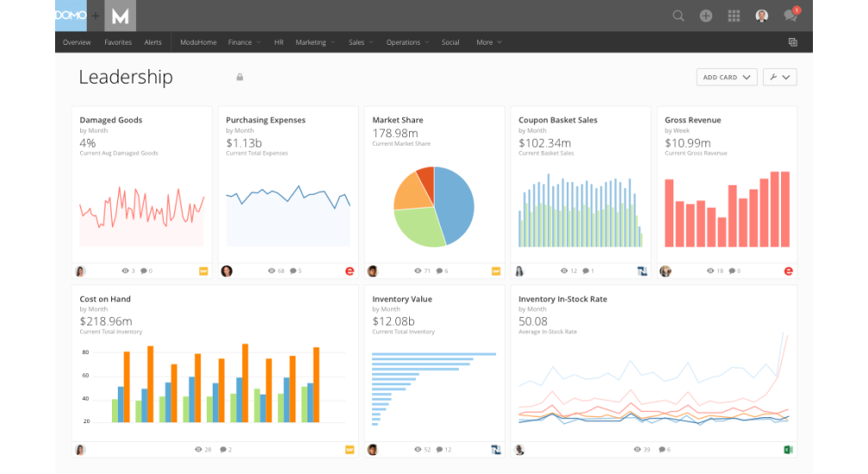Open the Damaged Goods card title
The image size is (868, 474).
tap(111, 120)
